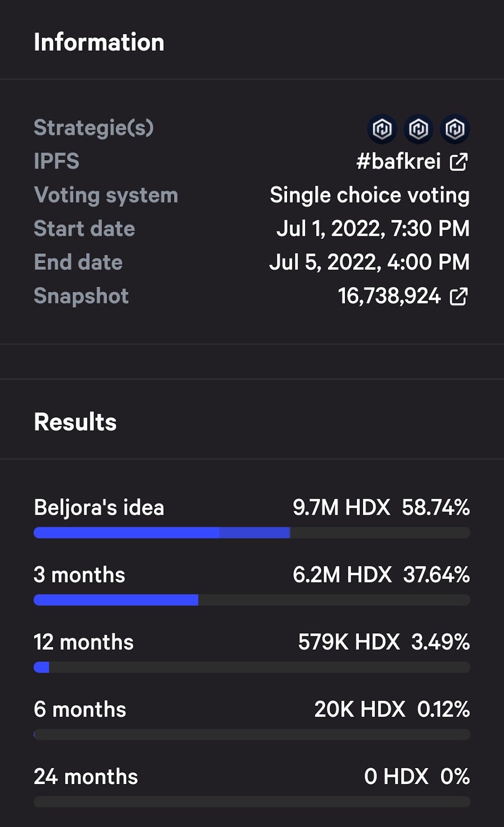Screen dimensions: 504x827
Task: Open the IPFS external link icon
Action: pos(459,162)
